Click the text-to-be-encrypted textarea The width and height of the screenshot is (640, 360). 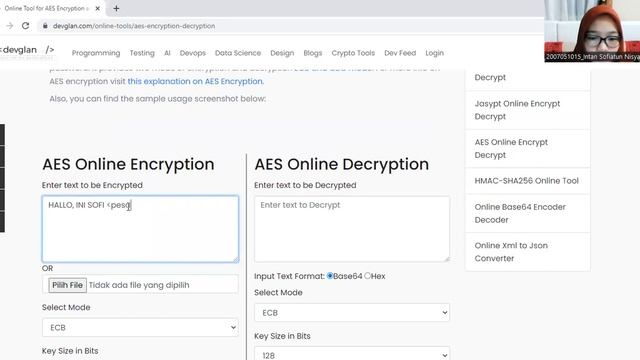pos(140,229)
